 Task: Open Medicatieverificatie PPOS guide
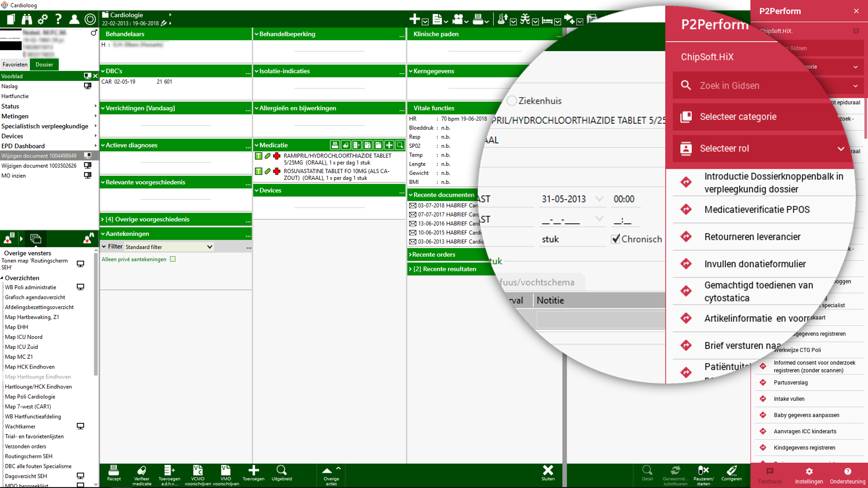(x=757, y=209)
